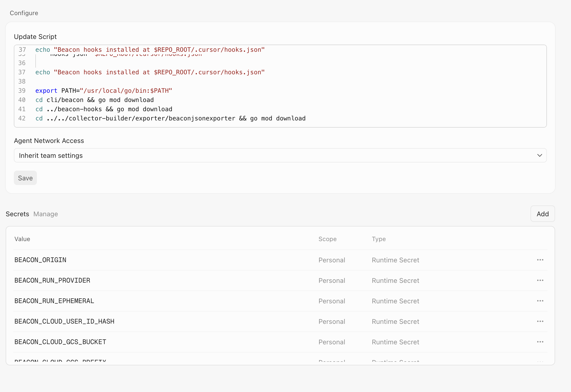
Task: Click Runtime Secret type for BEACON_RUN_PROVIDER
Action: pos(395,281)
